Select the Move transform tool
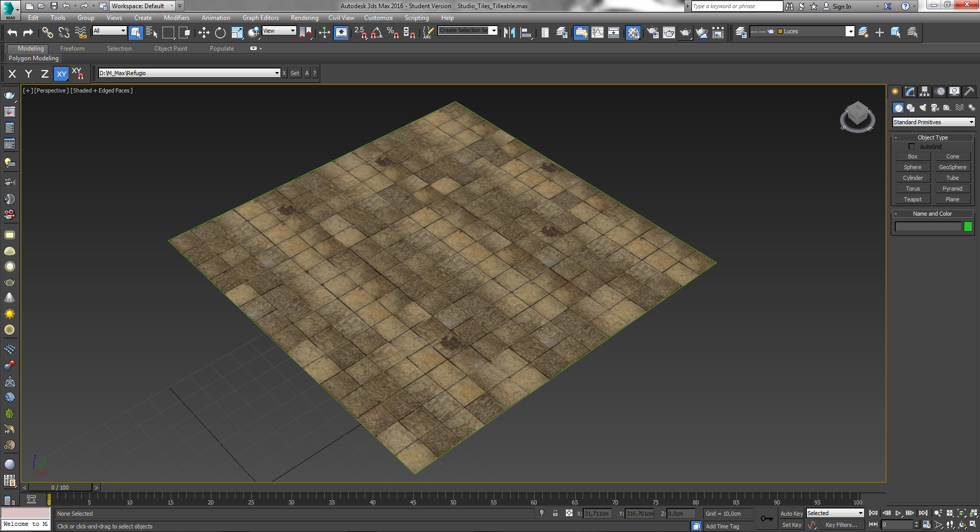The height and width of the screenshot is (532, 980). coord(204,33)
